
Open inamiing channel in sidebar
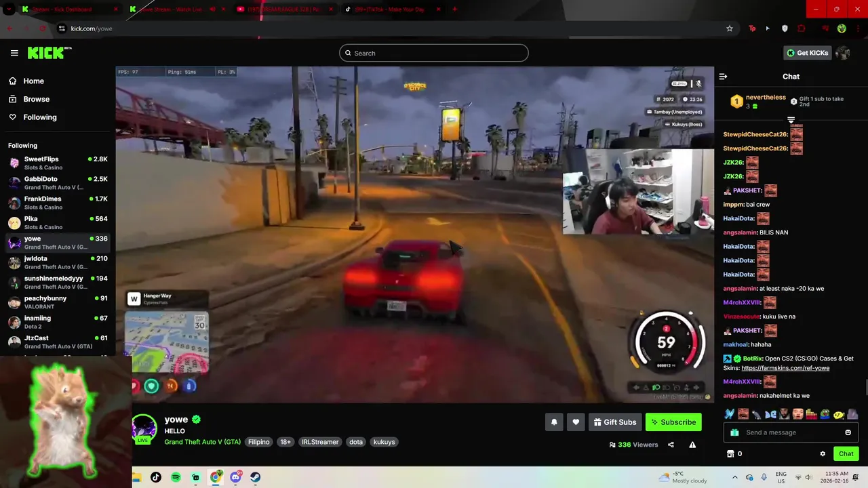click(x=58, y=322)
